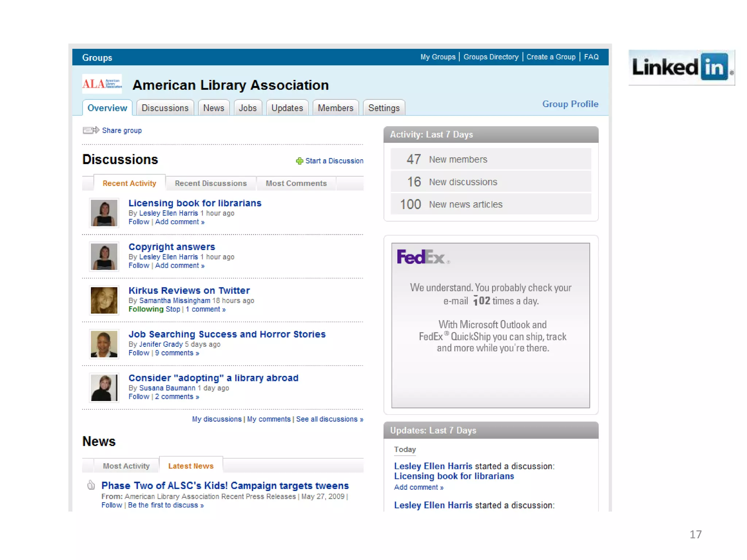Image resolution: width=747 pixels, height=560 pixels.
Task: Click the FedEx QuickShip advertisement text
Action: coord(492,336)
